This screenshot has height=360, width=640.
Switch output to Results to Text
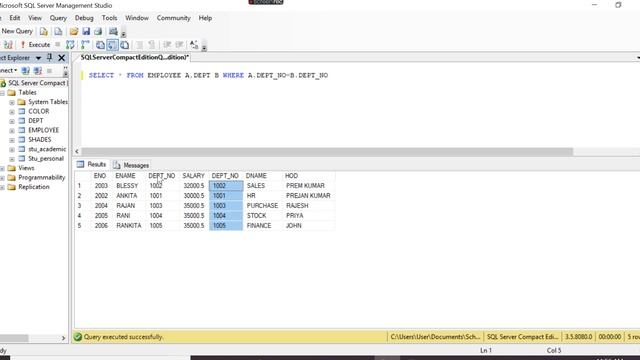(100, 45)
